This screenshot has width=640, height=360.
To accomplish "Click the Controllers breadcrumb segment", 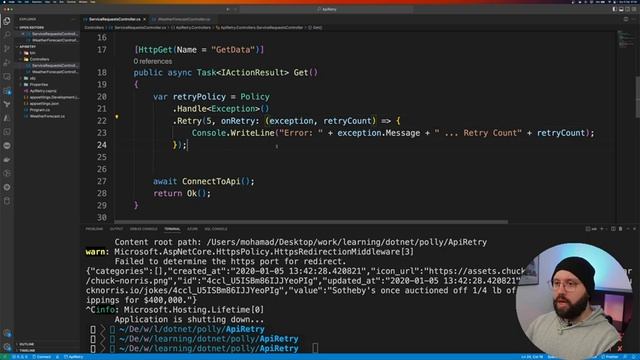I will pyautogui.click(x=94, y=27).
